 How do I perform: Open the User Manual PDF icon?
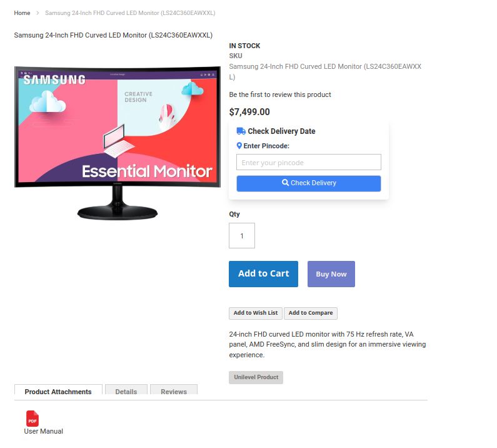tap(33, 419)
